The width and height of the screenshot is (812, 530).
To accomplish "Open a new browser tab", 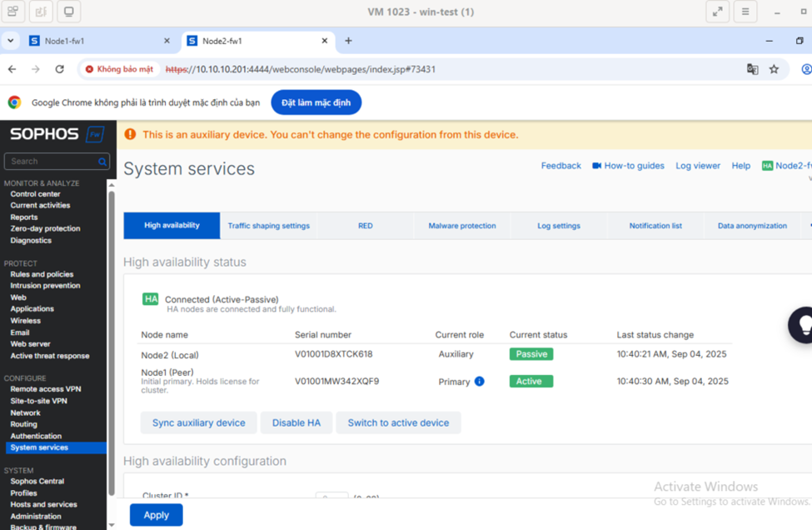I will tap(348, 41).
